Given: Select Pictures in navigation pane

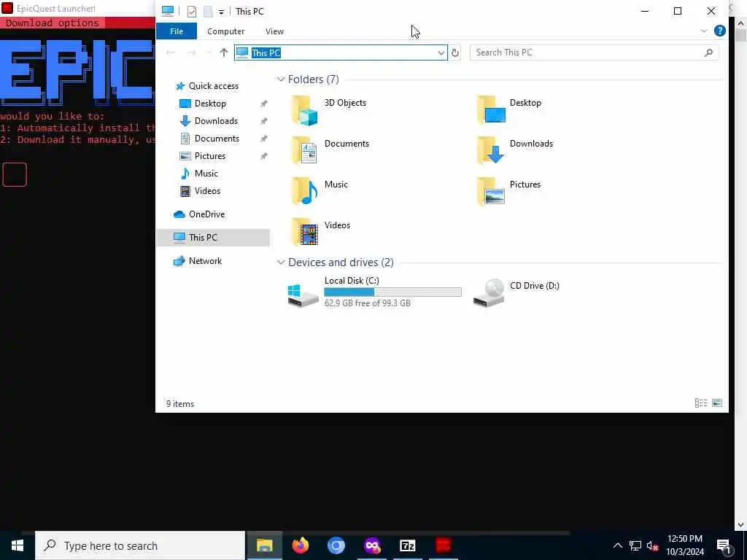Looking at the screenshot, I should tap(209, 156).
